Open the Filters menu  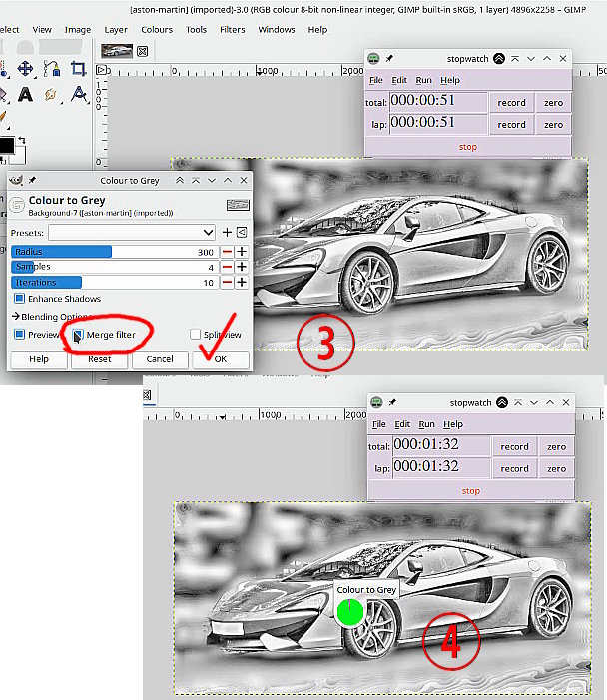pos(232,30)
